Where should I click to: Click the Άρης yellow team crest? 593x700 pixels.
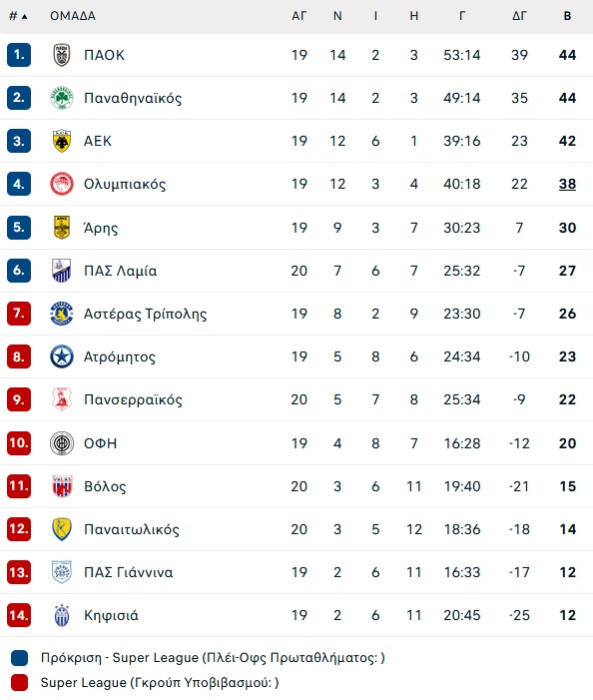tap(62, 228)
